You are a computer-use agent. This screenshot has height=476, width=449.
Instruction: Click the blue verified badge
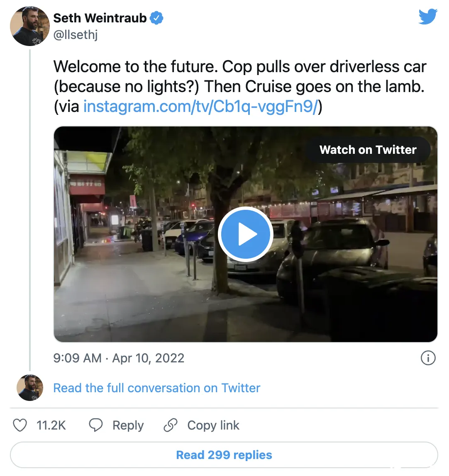click(x=156, y=18)
